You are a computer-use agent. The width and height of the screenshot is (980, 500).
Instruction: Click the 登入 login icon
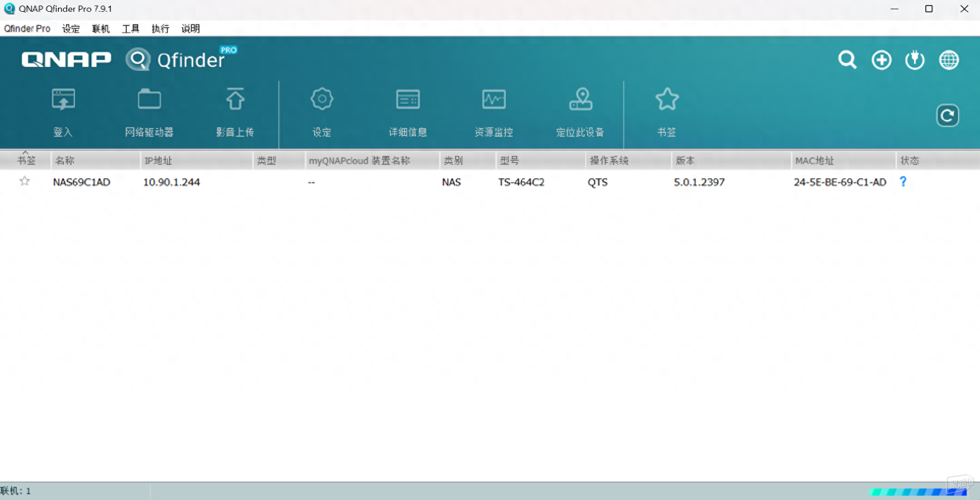(x=63, y=99)
